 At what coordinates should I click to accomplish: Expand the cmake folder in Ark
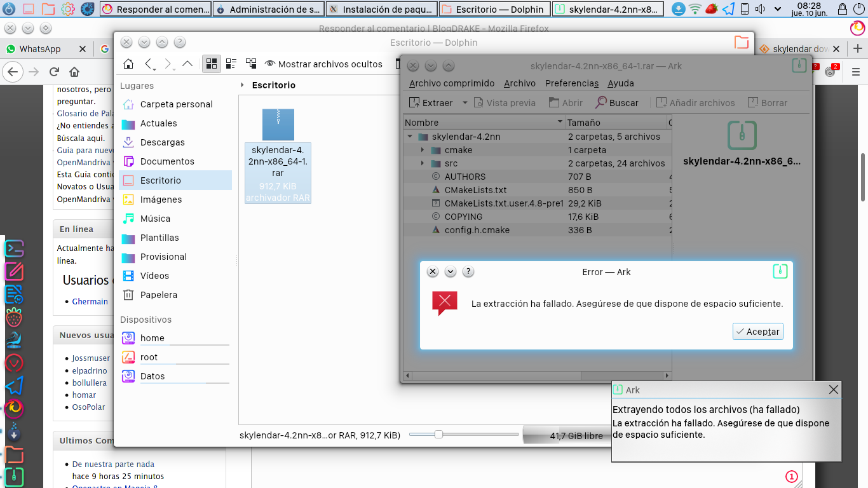(423, 150)
